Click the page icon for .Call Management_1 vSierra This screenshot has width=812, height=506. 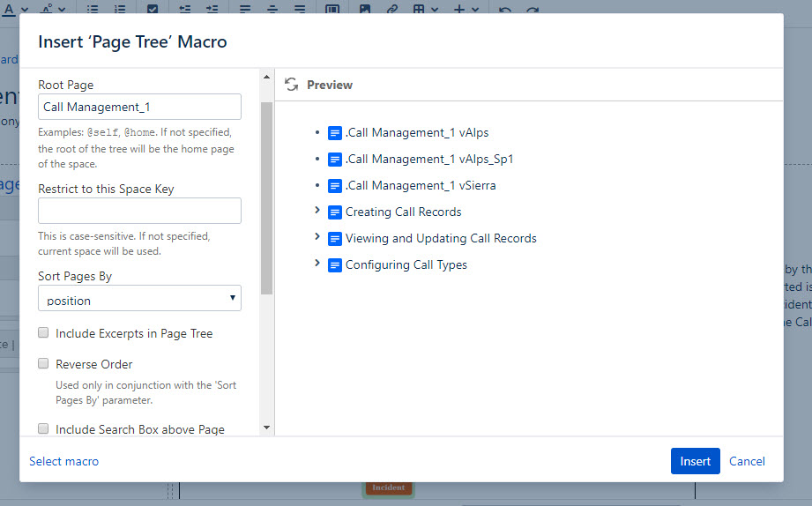point(335,186)
